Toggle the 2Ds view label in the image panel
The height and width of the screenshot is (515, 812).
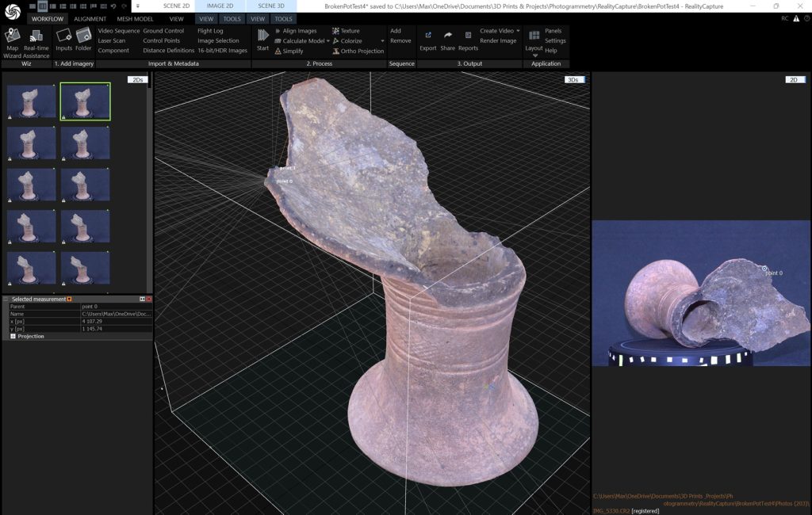click(x=137, y=79)
